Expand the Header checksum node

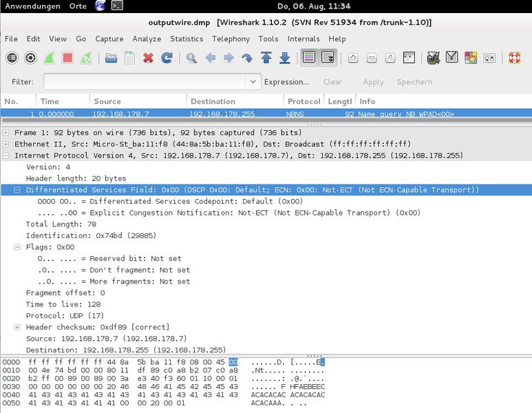click(x=17, y=327)
